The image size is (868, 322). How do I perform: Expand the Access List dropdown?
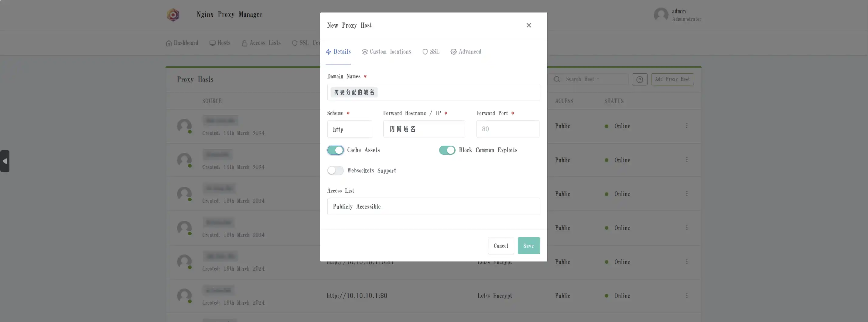[x=433, y=206]
